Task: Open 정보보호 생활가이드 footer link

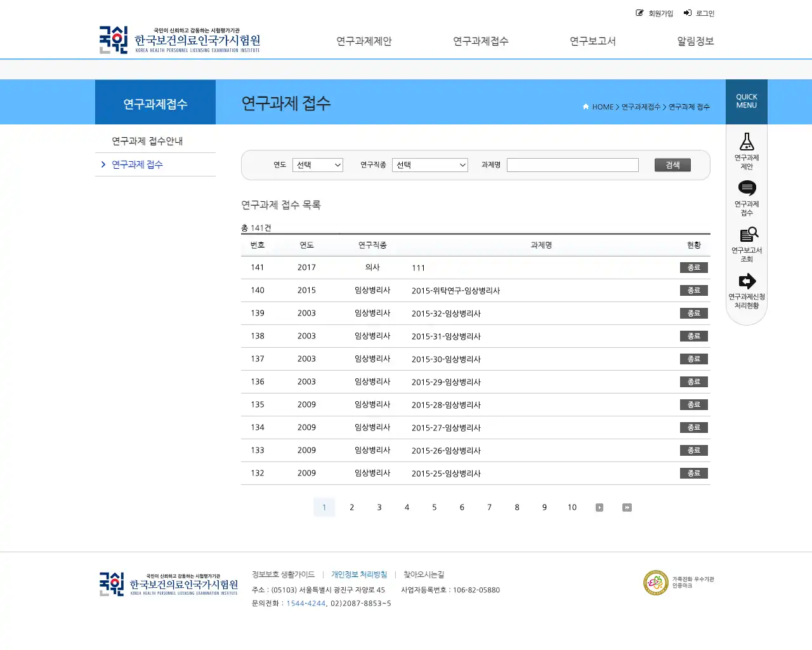Action: [283, 574]
